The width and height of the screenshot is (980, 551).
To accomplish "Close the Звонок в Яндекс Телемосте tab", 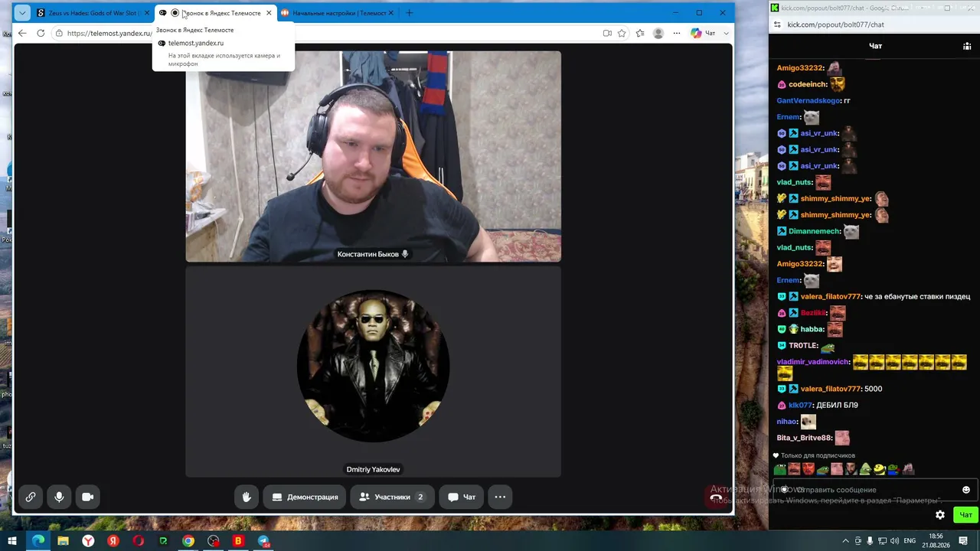I will pyautogui.click(x=269, y=13).
